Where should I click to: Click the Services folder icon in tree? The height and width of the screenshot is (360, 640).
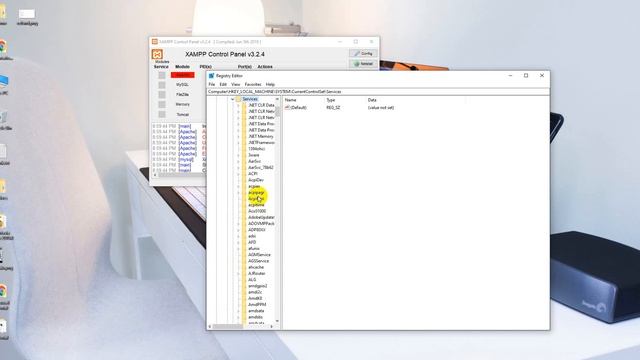pyautogui.click(x=238, y=99)
